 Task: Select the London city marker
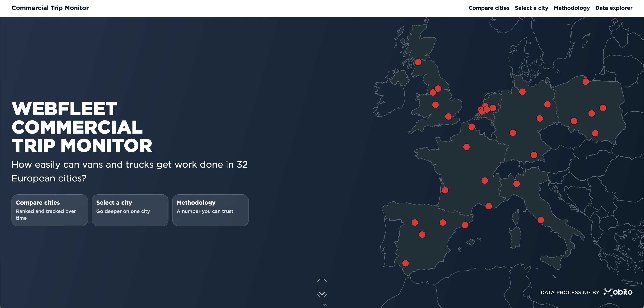point(448,116)
